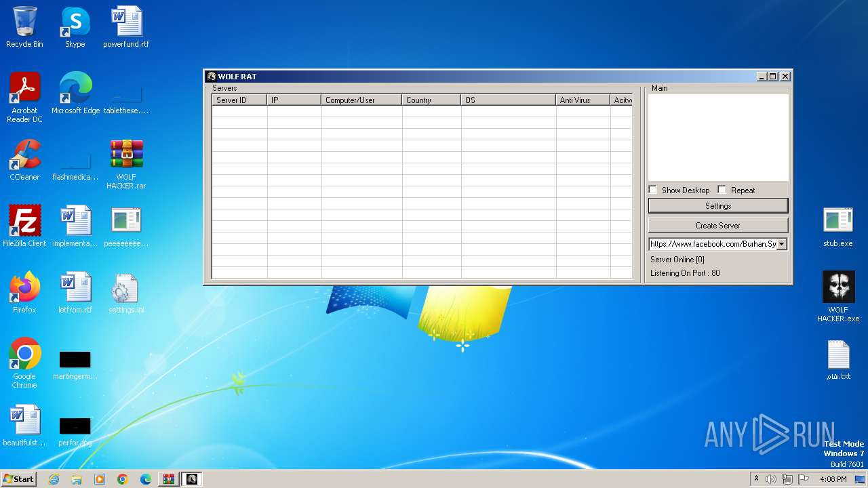
Task: Select the letfrom.rtf document icon
Action: (x=75, y=293)
